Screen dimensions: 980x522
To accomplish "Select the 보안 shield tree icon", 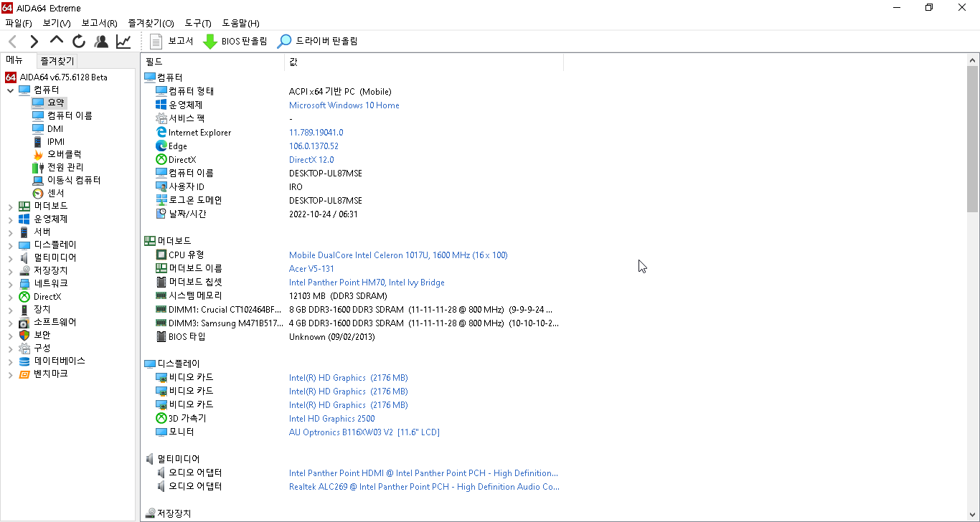I will click(x=24, y=335).
